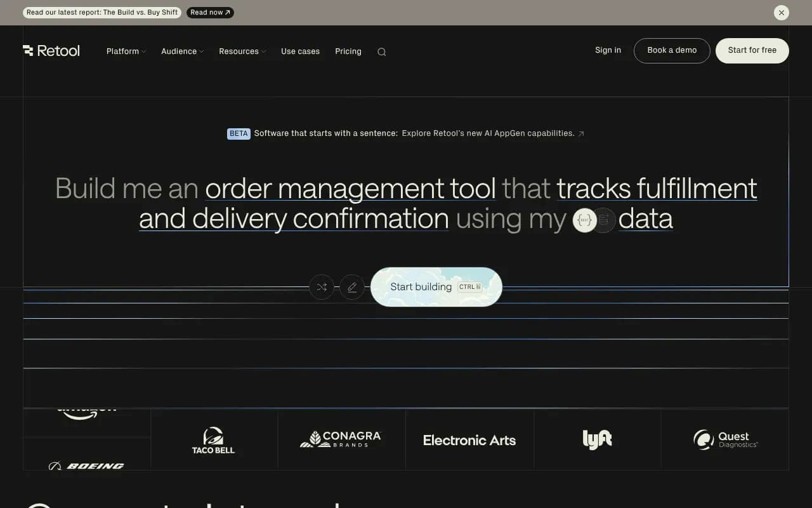812x508 pixels.
Task: Go to the Use cases page
Action: pos(300,51)
